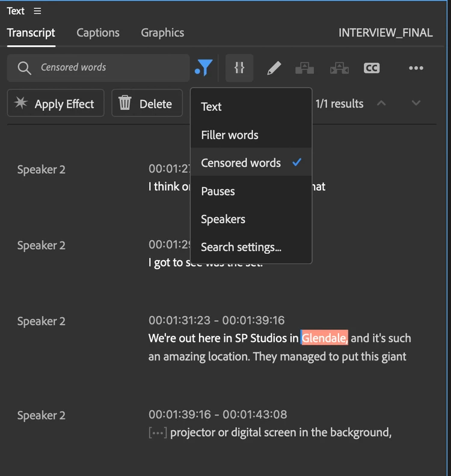
Task: Switch to the Captions tab
Action: click(98, 33)
